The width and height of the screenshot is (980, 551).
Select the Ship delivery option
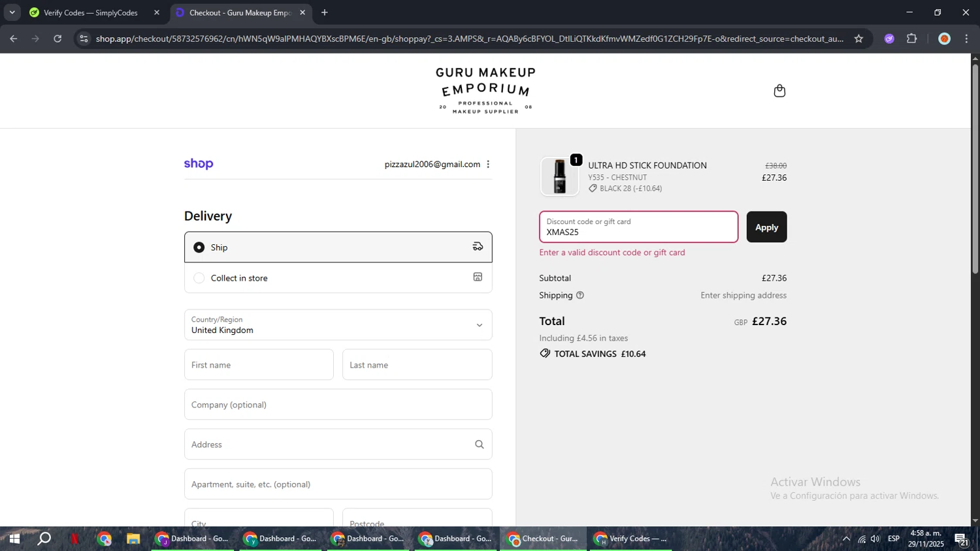click(338, 247)
